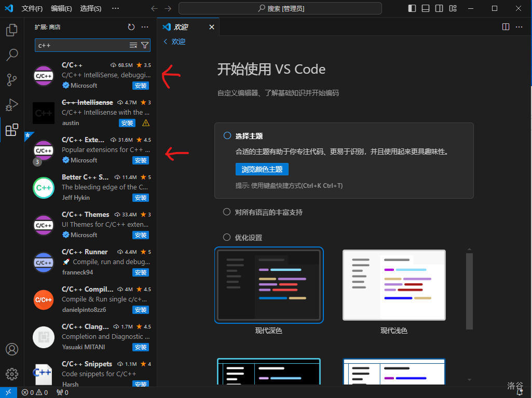Install the C++ Intellisense extension by austin
The width and height of the screenshot is (532, 398).
click(x=127, y=123)
